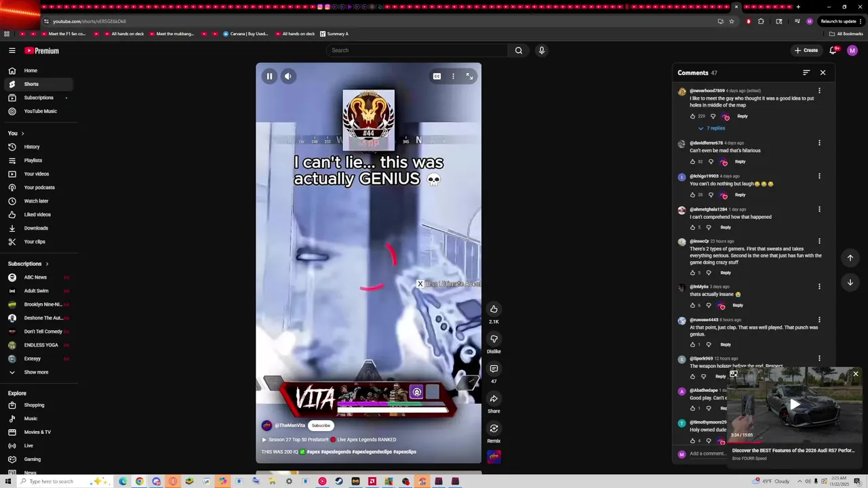
Task: Dislike @davidferrer678's comment
Action: pos(711,162)
